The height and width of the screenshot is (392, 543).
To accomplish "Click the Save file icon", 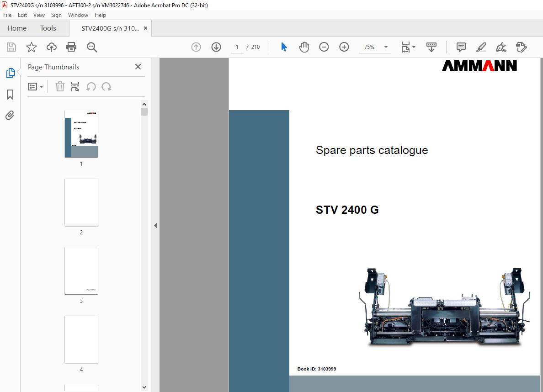I will 11,47.
